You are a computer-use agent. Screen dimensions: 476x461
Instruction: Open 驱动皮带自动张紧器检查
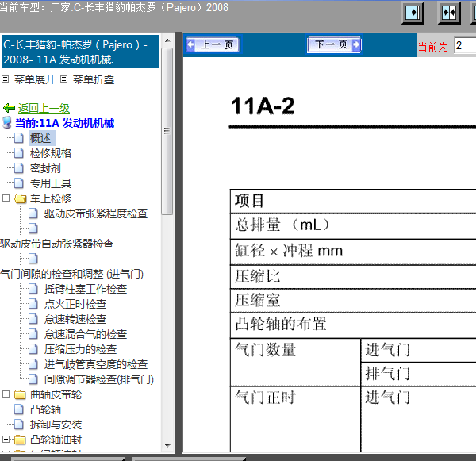coord(57,244)
